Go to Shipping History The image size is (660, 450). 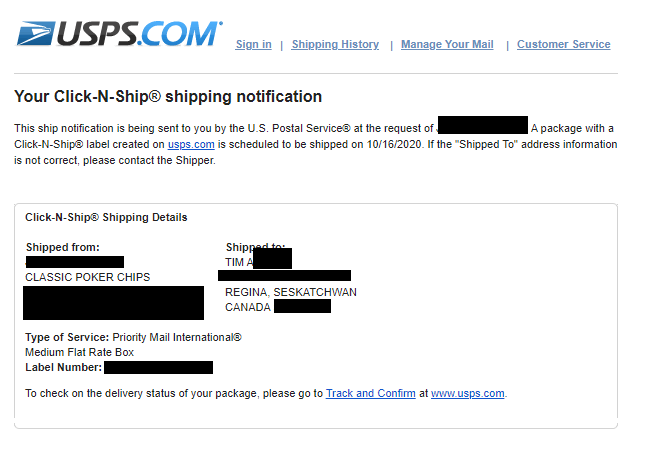[335, 44]
